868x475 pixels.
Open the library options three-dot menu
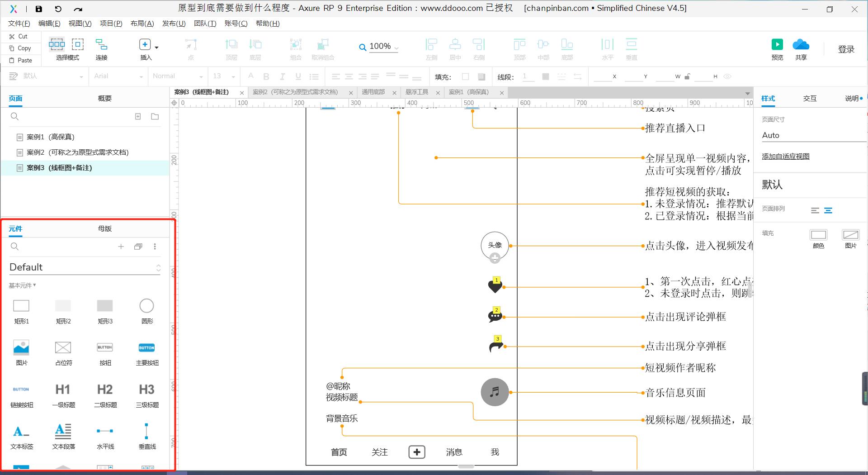click(x=155, y=247)
